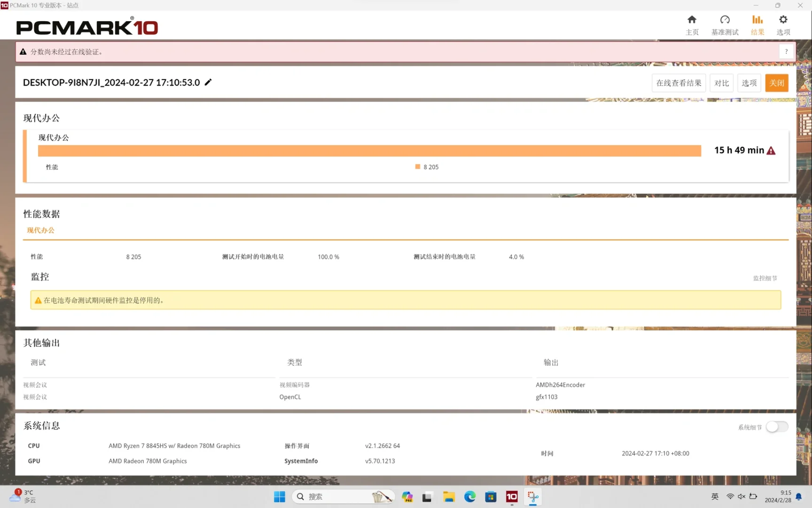Image resolution: width=812 pixels, height=508 pixels.
Task: Click the alert triangle in the unverified score banner
Action: coord(23,52)
